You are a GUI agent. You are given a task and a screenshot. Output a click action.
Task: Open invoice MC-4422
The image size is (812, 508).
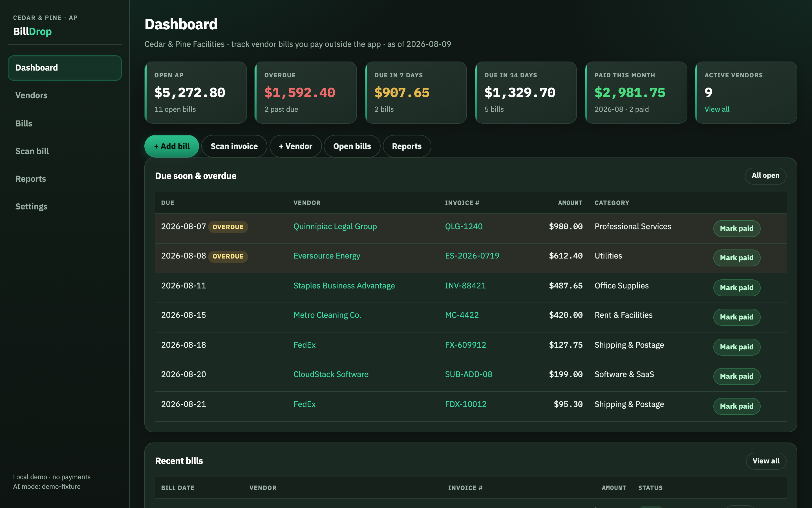coord(462,315)
